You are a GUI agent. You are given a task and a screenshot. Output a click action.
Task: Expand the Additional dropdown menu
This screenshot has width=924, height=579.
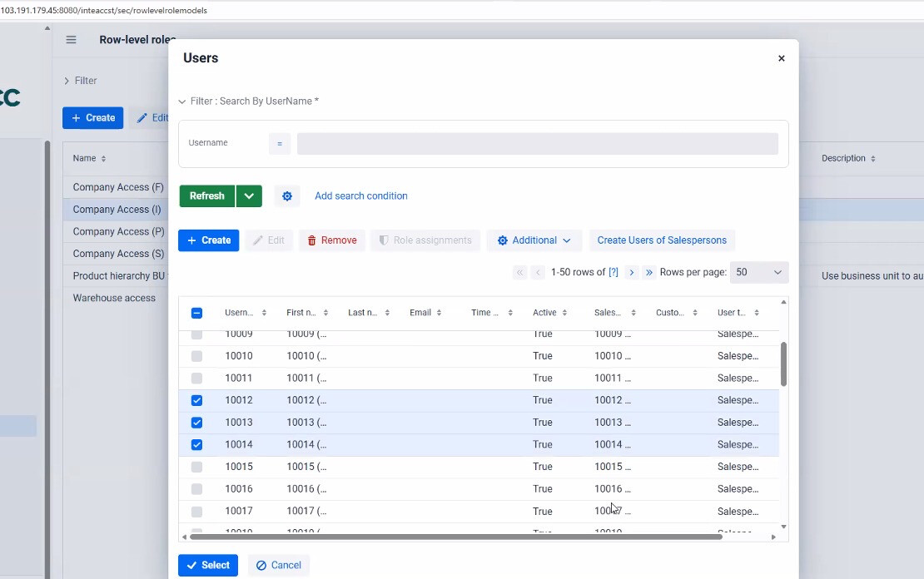tap(534, 240)
